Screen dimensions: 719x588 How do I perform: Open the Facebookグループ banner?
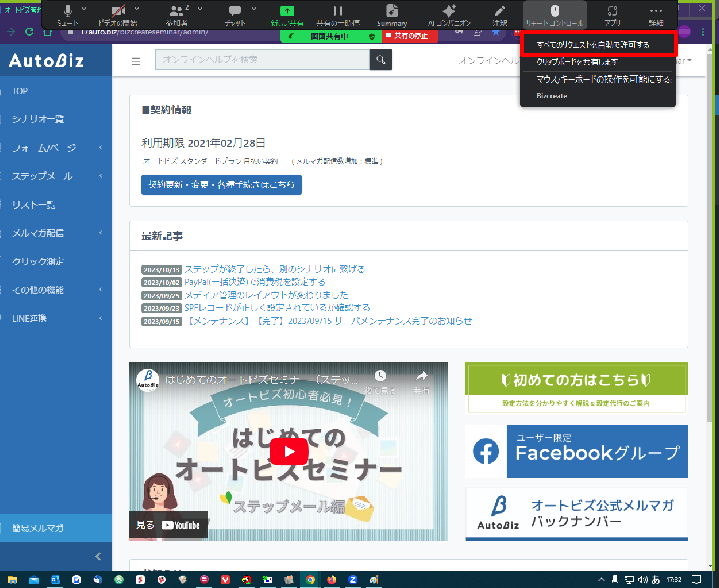pos(576,452)
